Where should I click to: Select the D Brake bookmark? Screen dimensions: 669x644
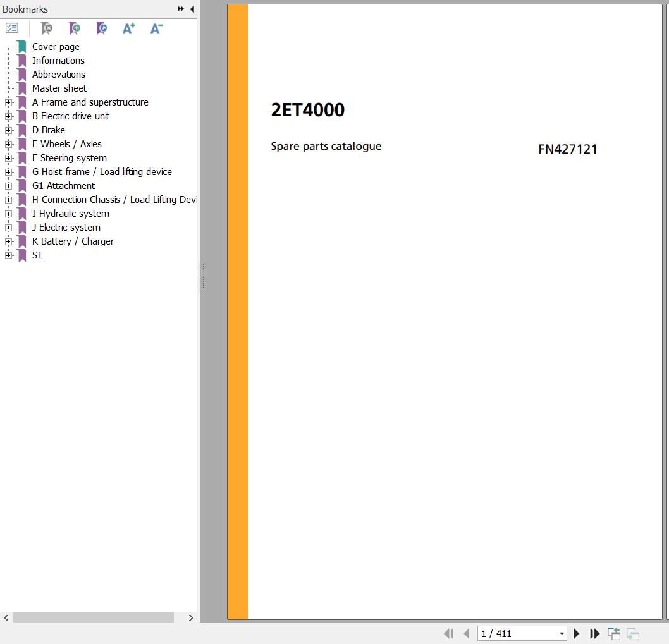coord(49,130)
